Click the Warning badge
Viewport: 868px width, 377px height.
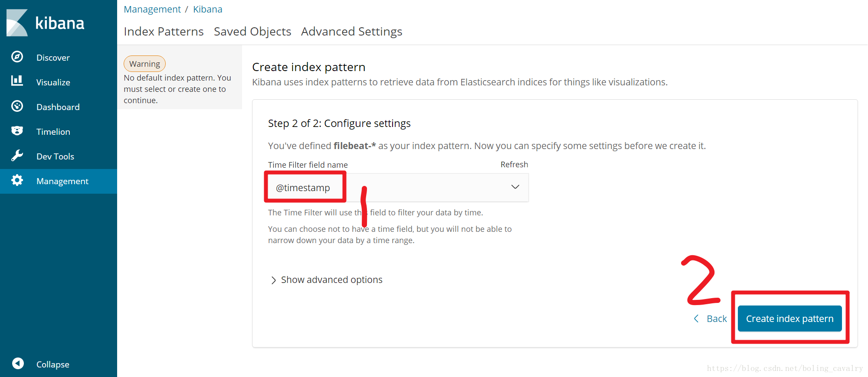(x=144, y=64)
